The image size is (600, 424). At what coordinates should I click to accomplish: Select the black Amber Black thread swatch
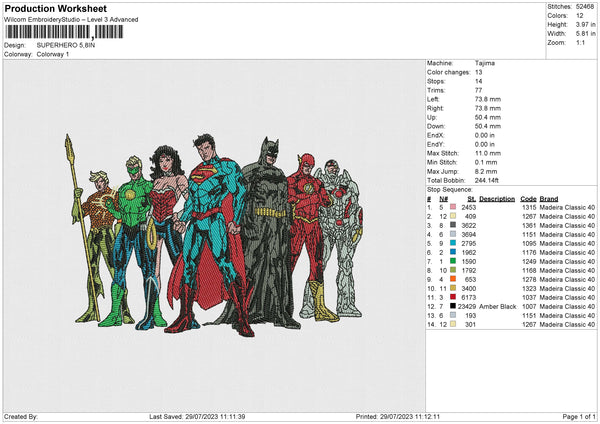(454, 307)
